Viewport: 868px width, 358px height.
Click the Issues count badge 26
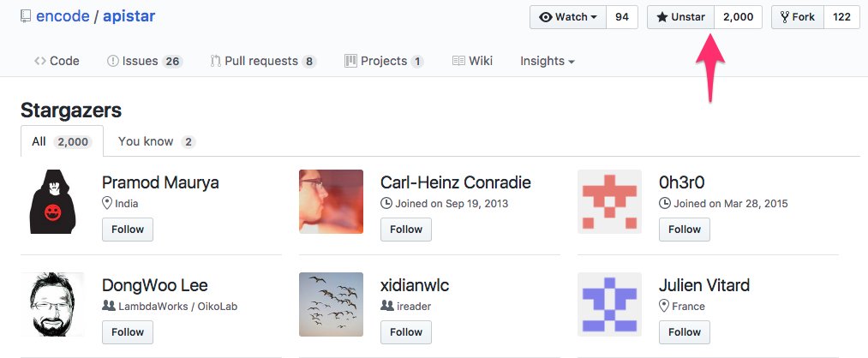(x=172, y=62)
